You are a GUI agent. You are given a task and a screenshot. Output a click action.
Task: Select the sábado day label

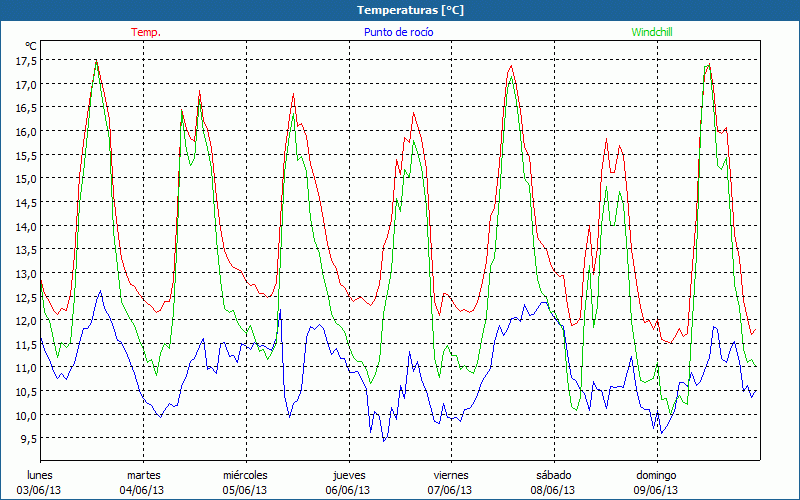tap(553, 475)
